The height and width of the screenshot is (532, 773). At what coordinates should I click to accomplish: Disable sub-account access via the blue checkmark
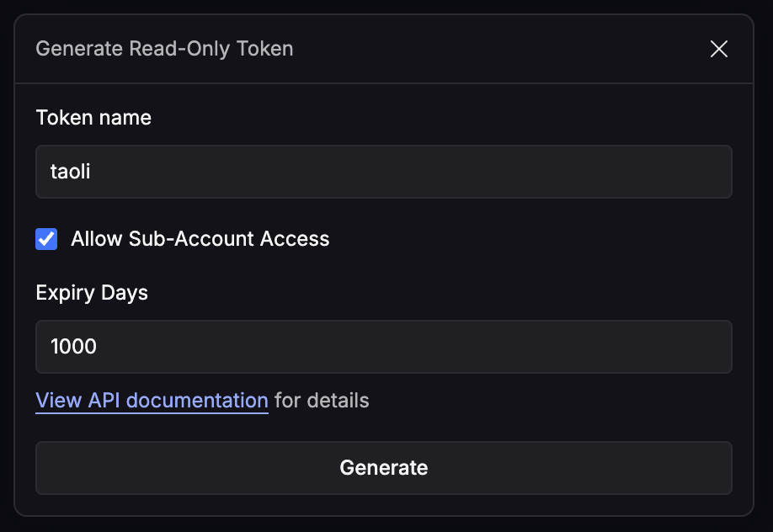pyautogui.click(x=46, y=239)
